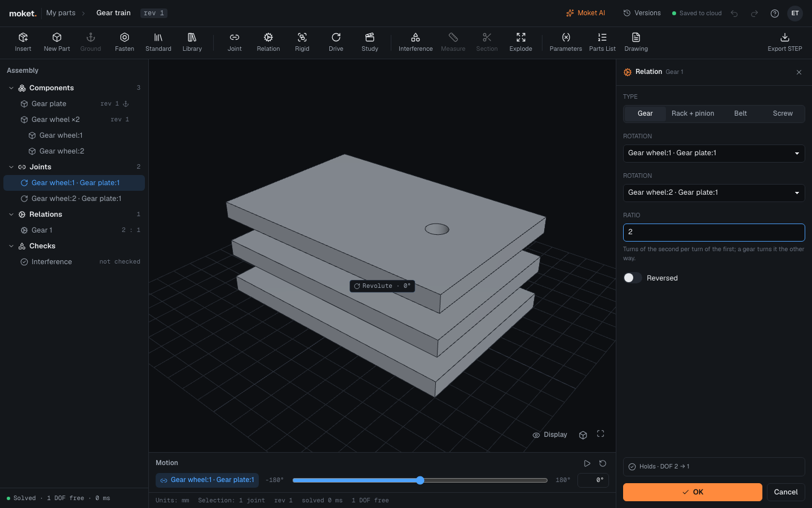This screenshot has height=508, width=812.
Task: Click Export STEP
Action: [785, 42]
